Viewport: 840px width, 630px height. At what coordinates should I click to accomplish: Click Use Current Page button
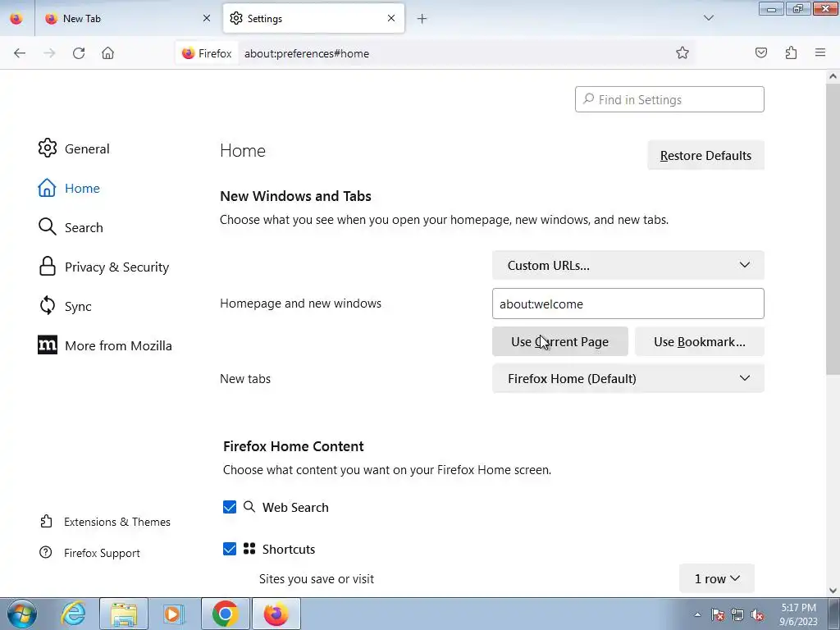pos(559,342)
